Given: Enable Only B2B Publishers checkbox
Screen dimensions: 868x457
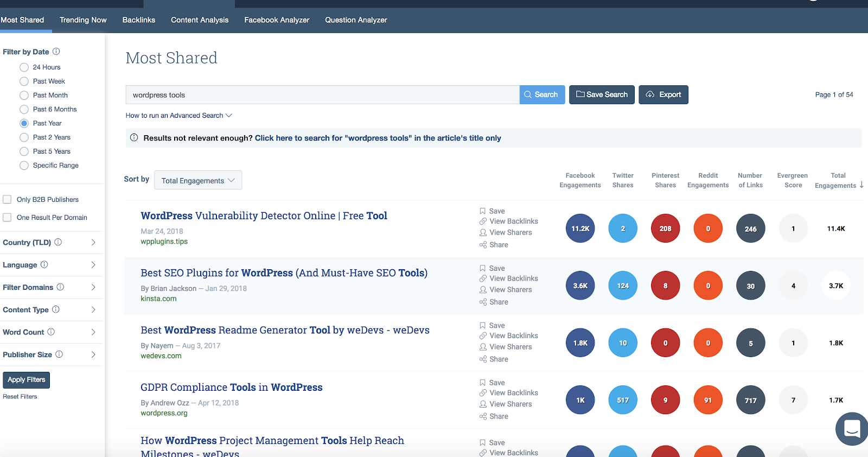Looking at the screenshot, I should (7, 199).
